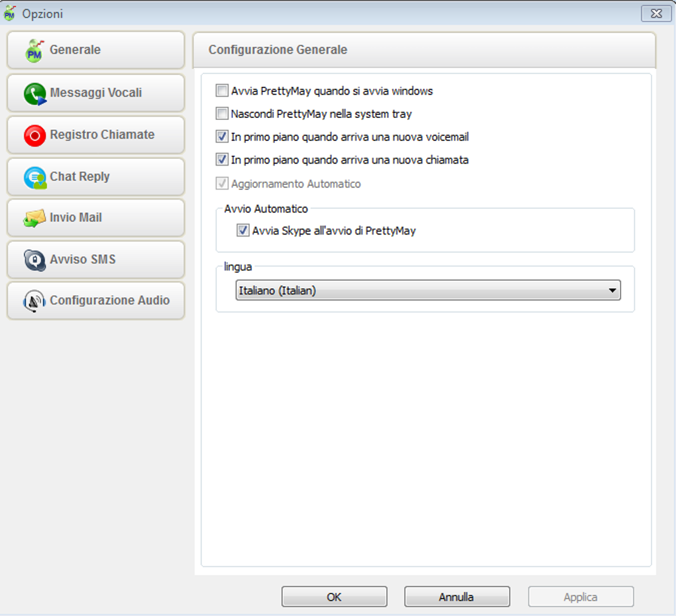Click the chat bubble icon for Chat Reply

pyautogui.click(x=35, y=178)
